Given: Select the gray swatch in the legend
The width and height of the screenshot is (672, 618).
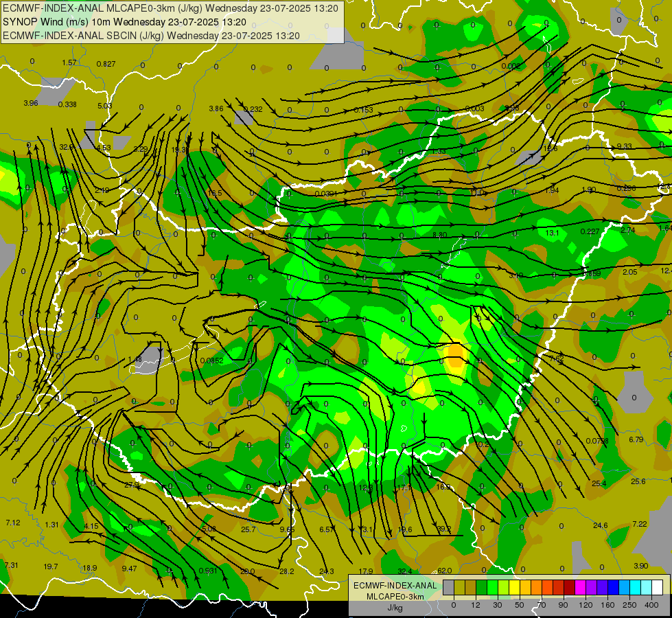Looking at the screenshot, I should point(448,587).
